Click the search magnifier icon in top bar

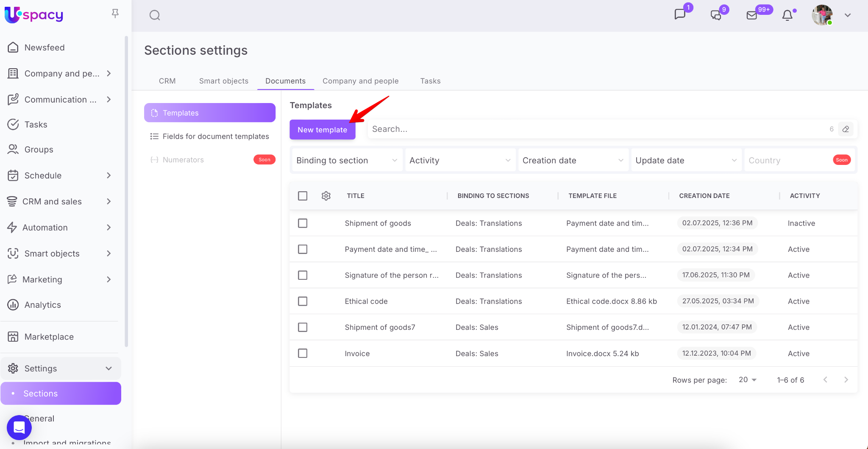point(155,15)
